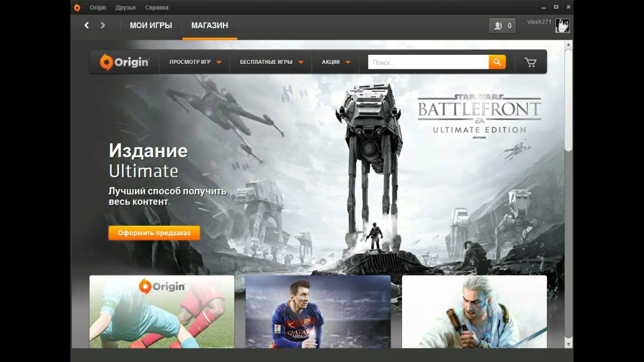Switch to the Мои игры tab
The height and width of the screenshot is (362, 644).
pyautogui.click(x=151, y=25)
